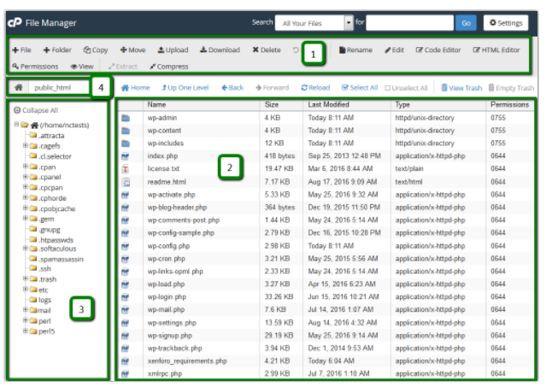This screenshot has height=392, width=552.
Task: Open the Code Editor
Action: pos(438,50)
